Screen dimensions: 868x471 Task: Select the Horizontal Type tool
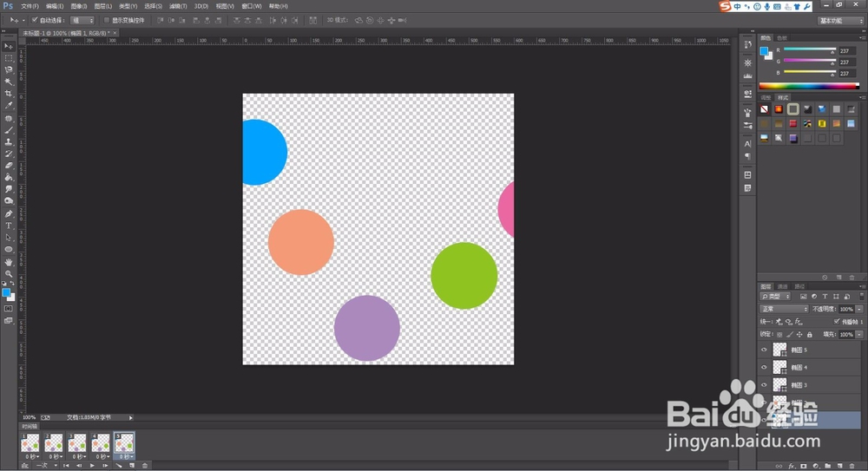(x=9, y=226)
